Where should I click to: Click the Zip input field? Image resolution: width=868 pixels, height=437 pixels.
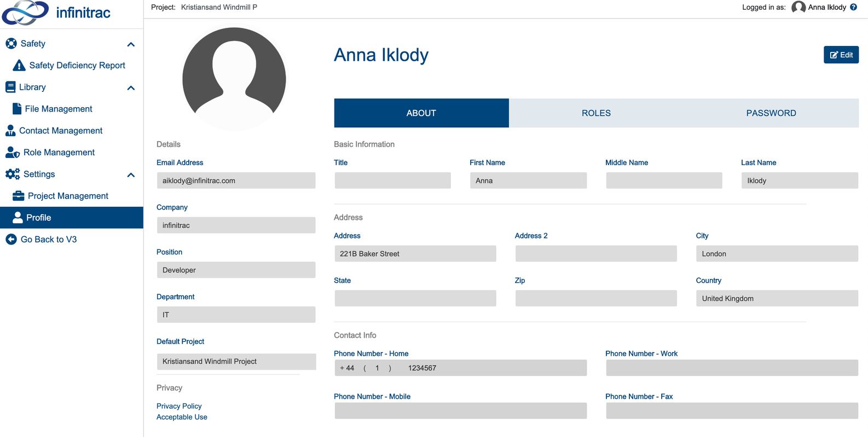[596, 298]
